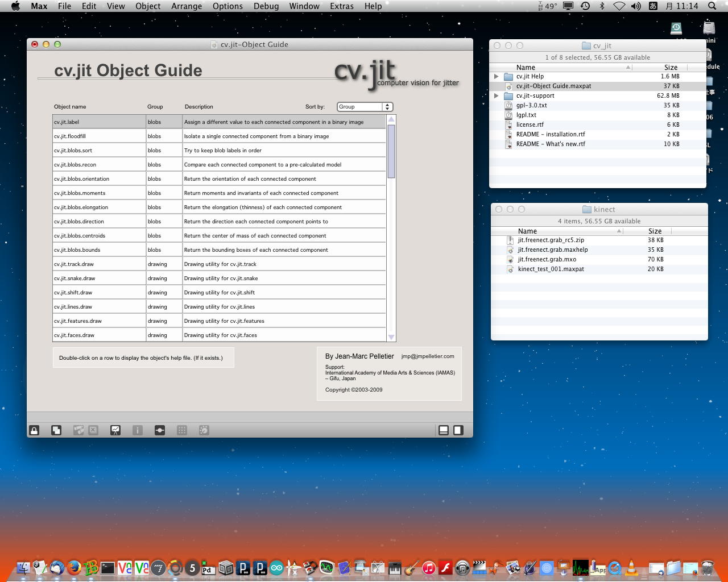
Task: Click the new view window icon
Action: (56, 430)
